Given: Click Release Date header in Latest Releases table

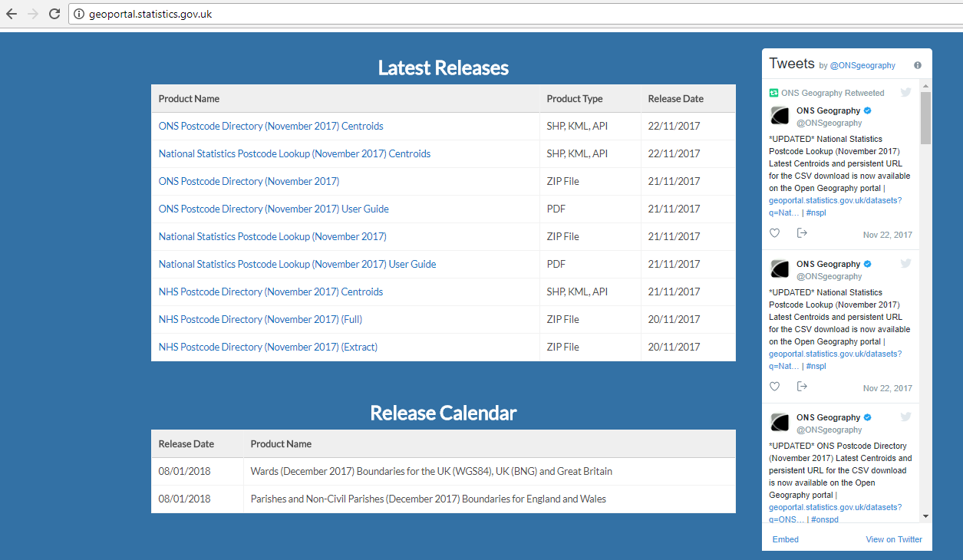Looking at the screenshot, I should 675,98.
